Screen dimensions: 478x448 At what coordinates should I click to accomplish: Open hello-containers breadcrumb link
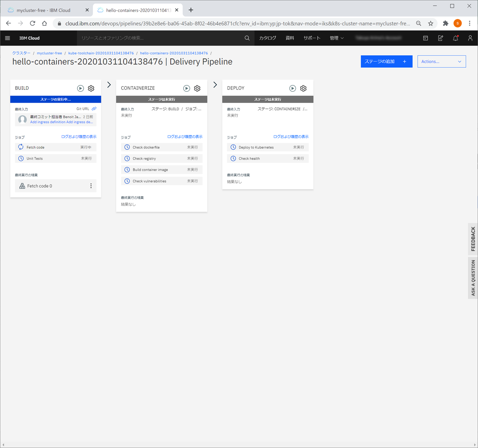(174, 53)
